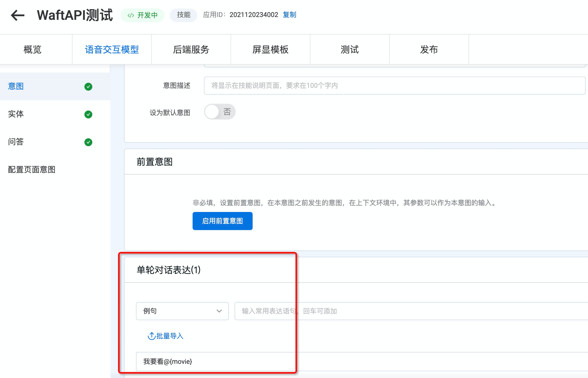
Task: Toggle the 设为默认意图 switch
Action: [x=220, y=112]
